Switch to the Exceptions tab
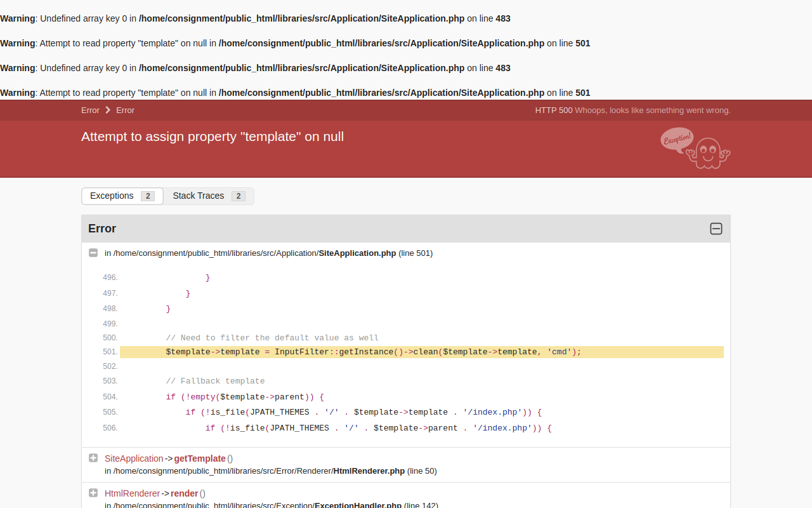 pos(122,196)
